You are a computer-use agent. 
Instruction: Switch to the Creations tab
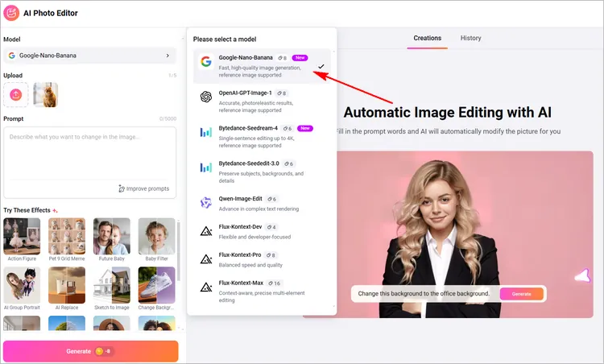[x=427, y=38]
